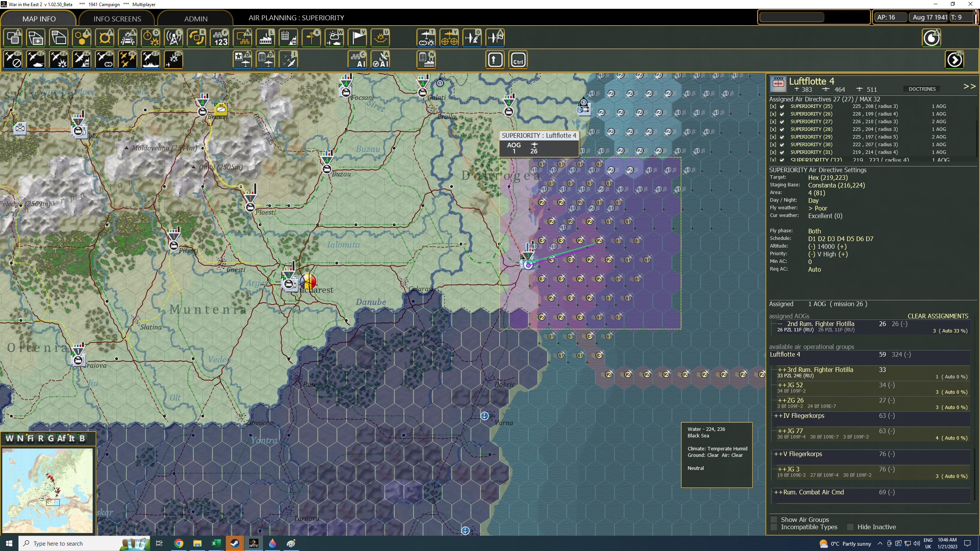
Task: Uncheck the SUPERIORITY (26) directive checkbox
Action: click(x=782, y=114)
